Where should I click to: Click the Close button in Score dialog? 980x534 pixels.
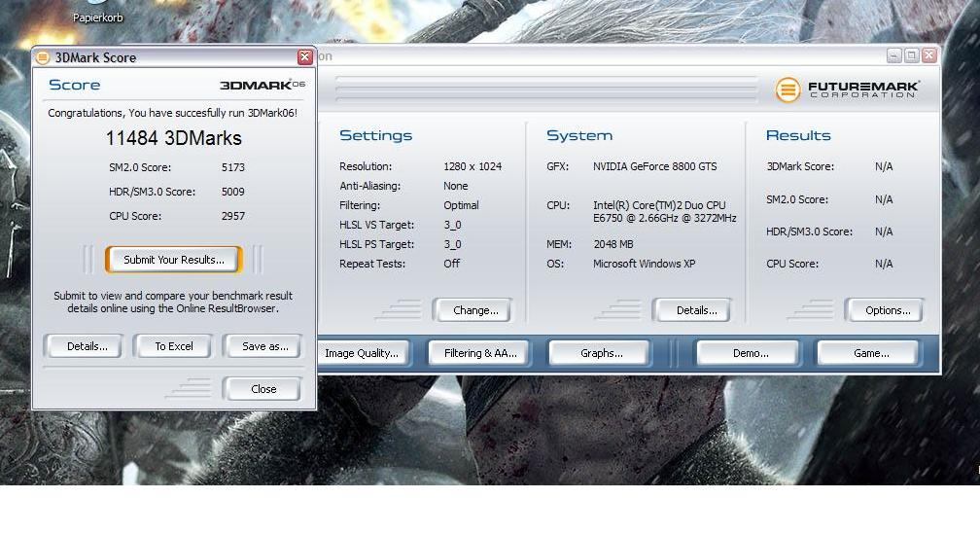click(263, 389)
